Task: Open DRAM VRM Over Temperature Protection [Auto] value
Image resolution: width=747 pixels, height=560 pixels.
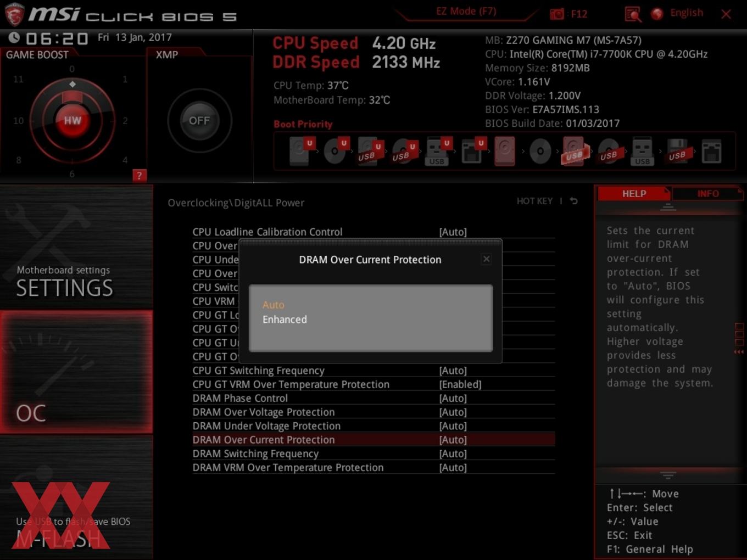Action: click(x=453, y=468)
